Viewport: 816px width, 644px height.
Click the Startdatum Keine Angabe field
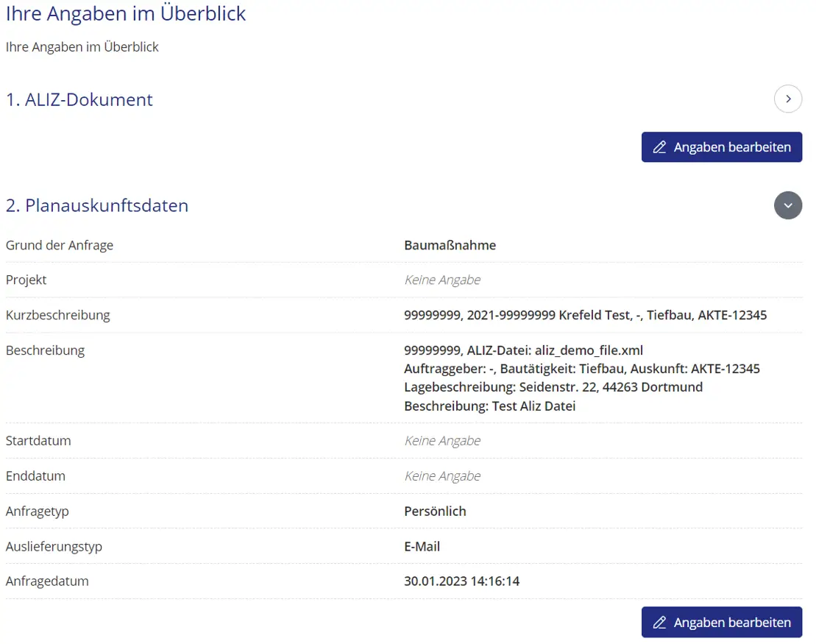tap(441, 440)
